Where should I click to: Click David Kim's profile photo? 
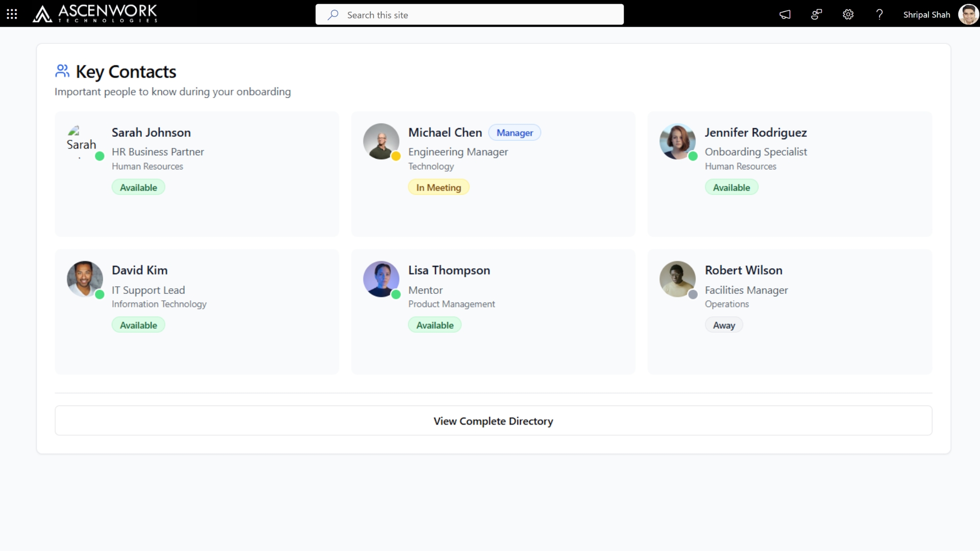pos(85,279)
